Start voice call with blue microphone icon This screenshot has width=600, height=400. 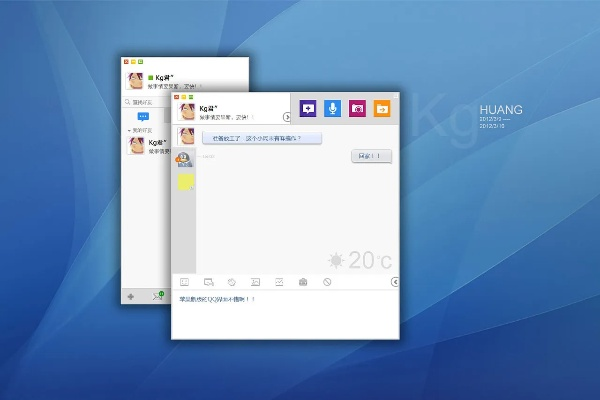click(333, 108)
